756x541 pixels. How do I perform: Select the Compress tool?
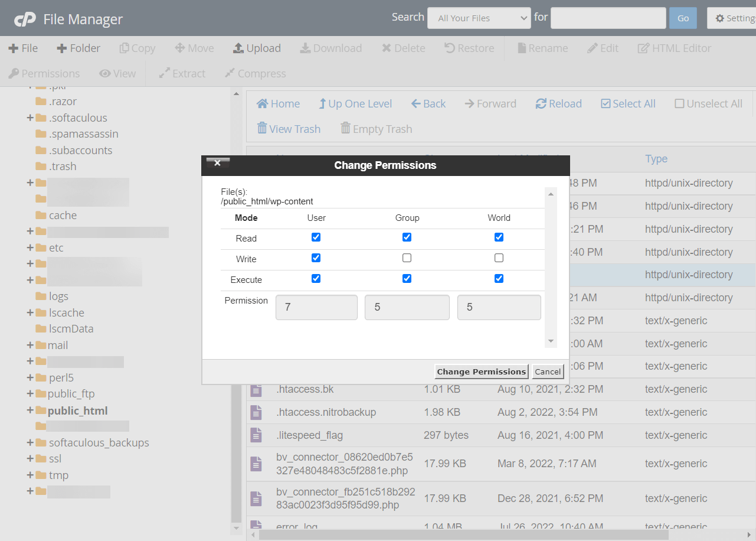point(255,73)
